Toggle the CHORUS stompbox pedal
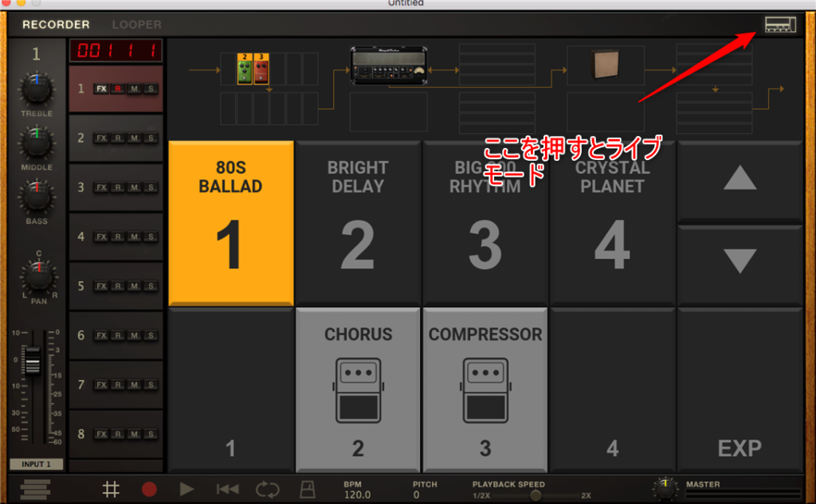Viewport: 816px width, 504px height. 358,389
